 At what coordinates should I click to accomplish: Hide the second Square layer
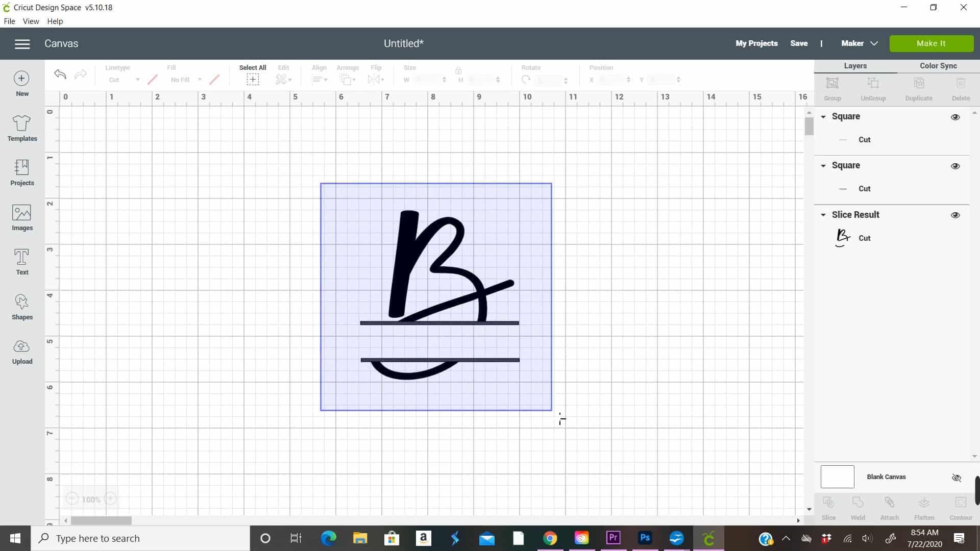tap(955, 166)
